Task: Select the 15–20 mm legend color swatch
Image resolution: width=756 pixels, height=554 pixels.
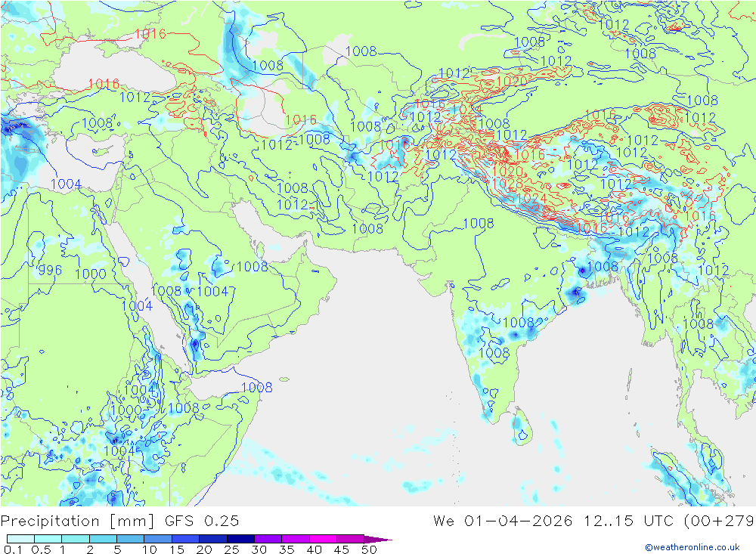Action: 186,539
